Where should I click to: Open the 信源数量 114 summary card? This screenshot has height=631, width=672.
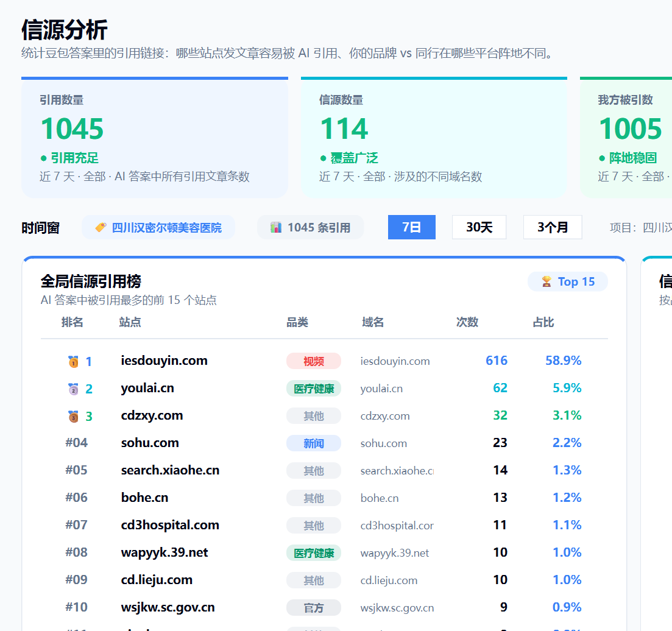tap(434, 138)
